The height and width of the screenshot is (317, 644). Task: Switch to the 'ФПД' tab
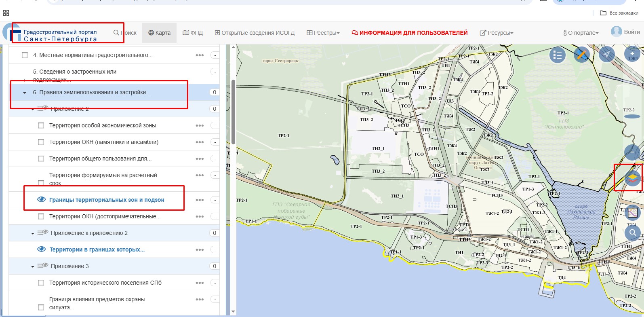(x=193, y=33)
